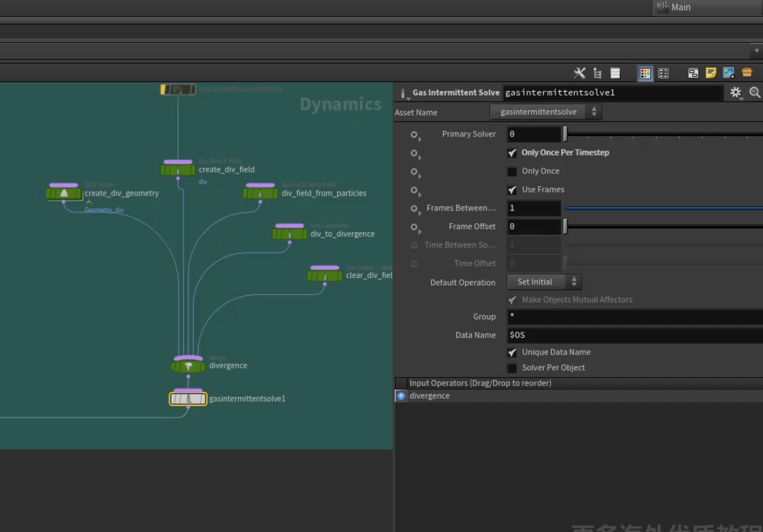Toggle the Use Frames checkbox
Image resolution: width=763 pixels, height=532 pixels.
click(512, 190)
